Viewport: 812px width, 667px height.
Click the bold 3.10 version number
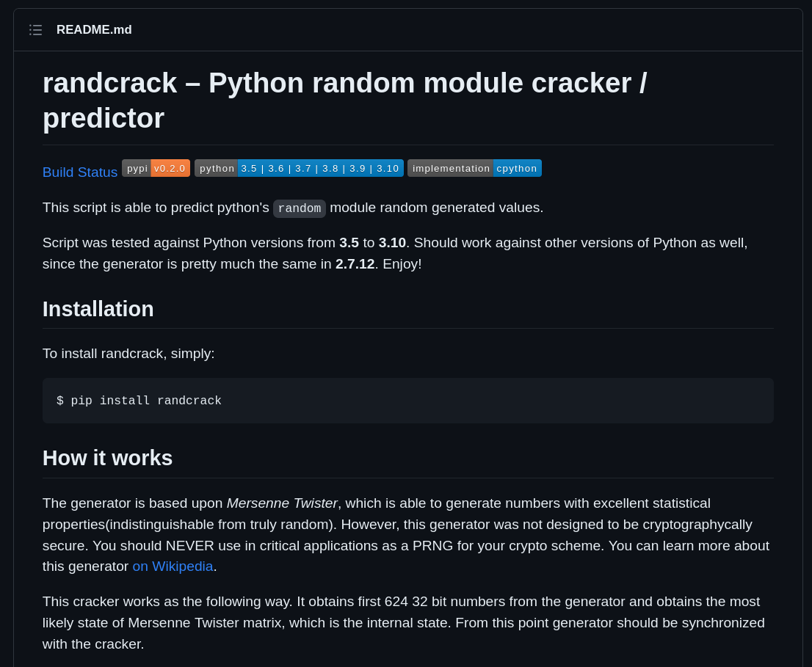(392, 243)
